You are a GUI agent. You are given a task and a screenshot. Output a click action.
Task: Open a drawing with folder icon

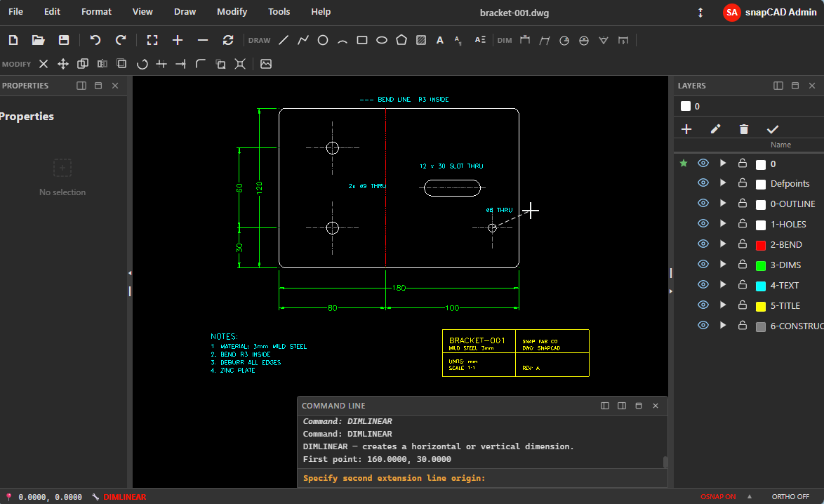[x=39, y=40]
